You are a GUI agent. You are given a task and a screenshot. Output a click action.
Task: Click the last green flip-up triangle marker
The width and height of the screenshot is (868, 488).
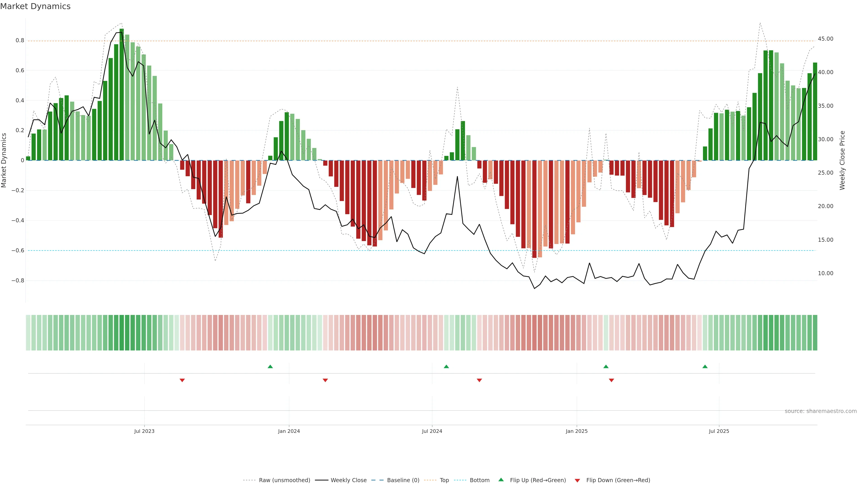pyautogui.click(x=705, y=366)
